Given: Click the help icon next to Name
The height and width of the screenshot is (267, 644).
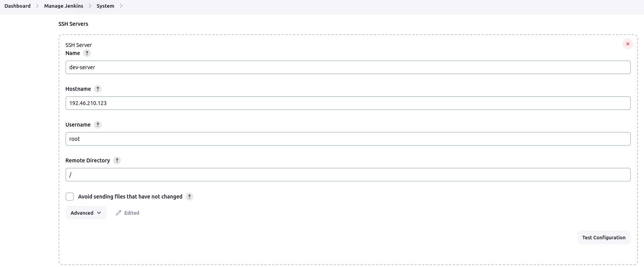Looking at the screenshot, I should point(87,53).
